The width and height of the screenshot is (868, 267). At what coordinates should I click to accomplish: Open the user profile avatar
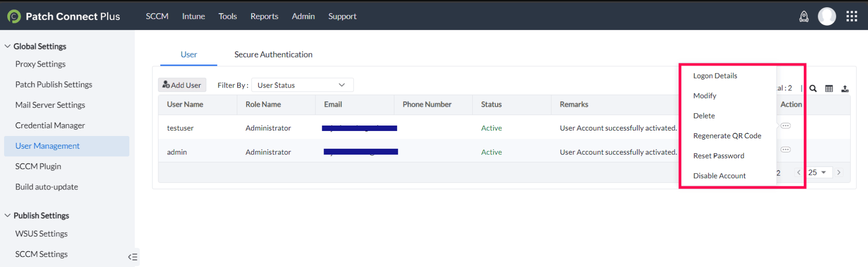pos(827,17)
